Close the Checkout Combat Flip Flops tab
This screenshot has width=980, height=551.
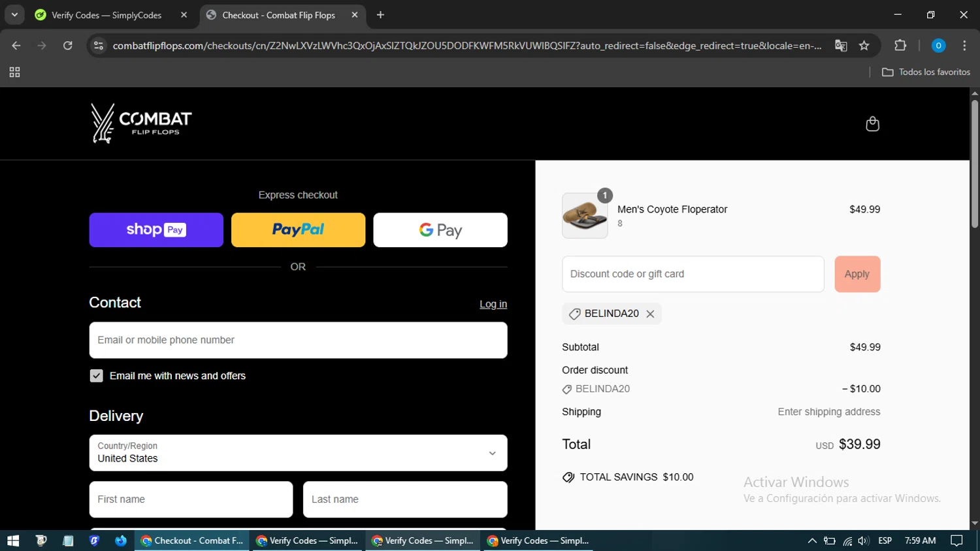tap(354, 14)
